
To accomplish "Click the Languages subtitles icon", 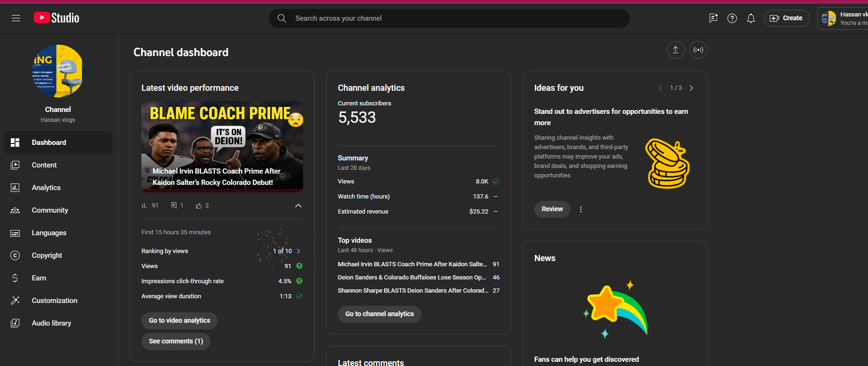I will click(15, 233).
